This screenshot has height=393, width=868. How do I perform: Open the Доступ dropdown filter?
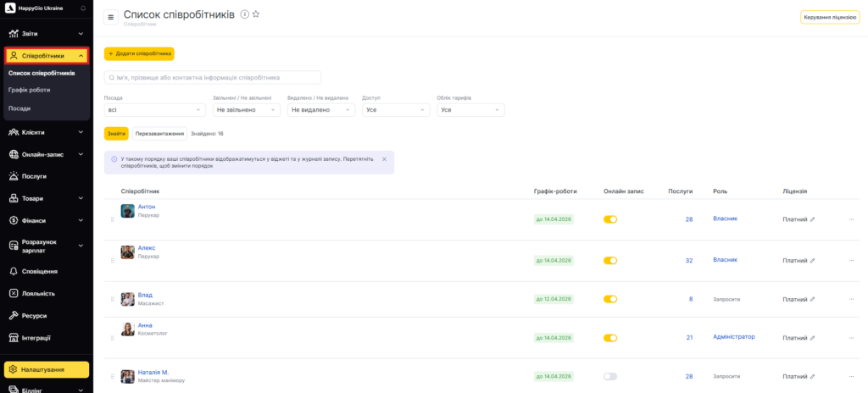pos(395,110)
